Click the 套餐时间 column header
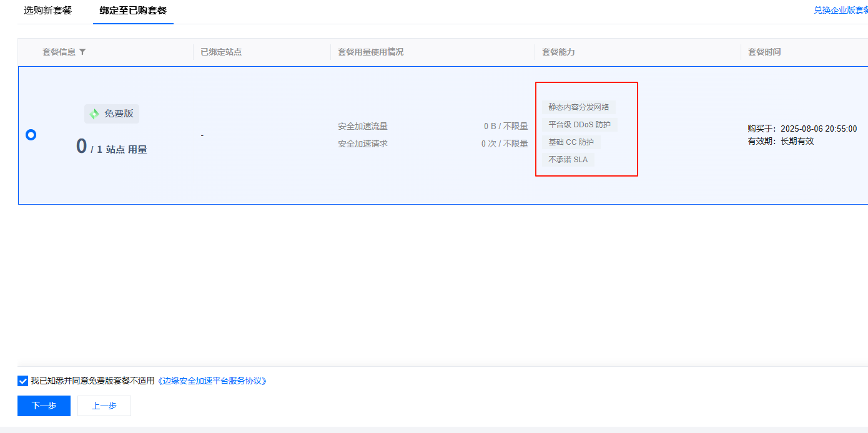Viewport: 868px width, 433px height. click(x=764, y=52)
